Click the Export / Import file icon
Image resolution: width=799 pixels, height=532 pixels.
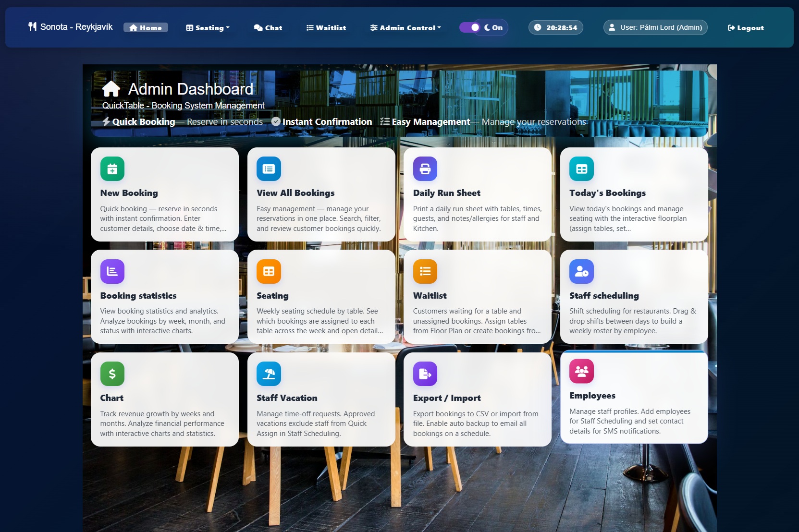[425, 374]
